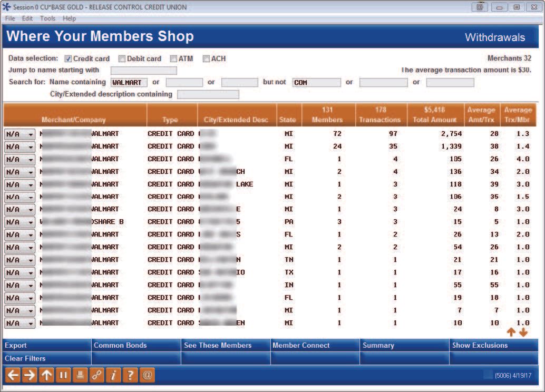The image size is (545, 392).
Task: Open N/A dropdown for row with 72 members
Action: [20, 134]
